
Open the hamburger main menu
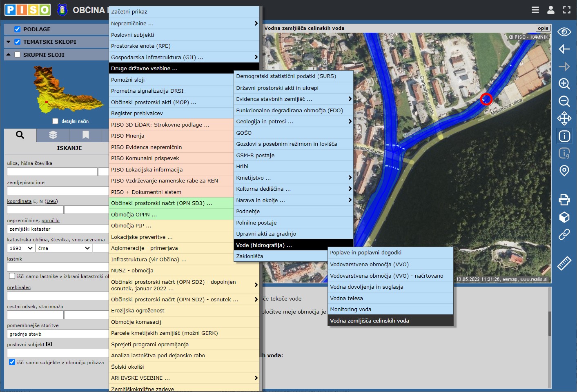click(535, 10)
